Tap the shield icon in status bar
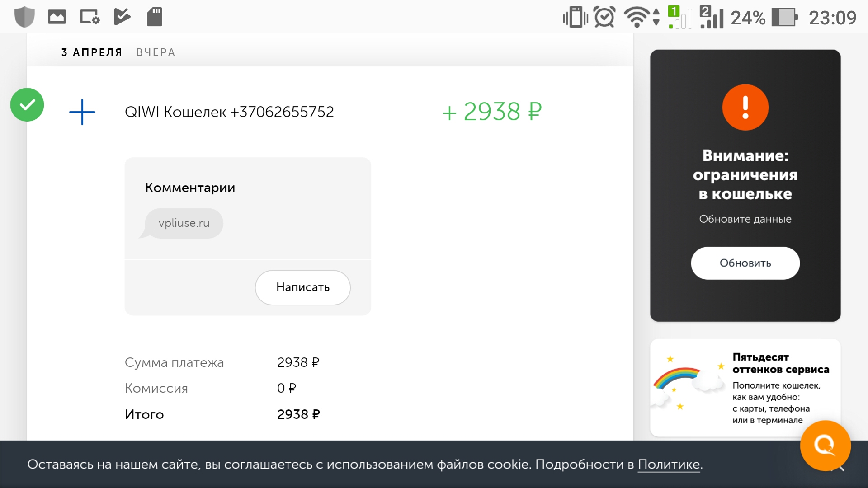This screenshot has height=488, width=868. (x=24, y=17)
